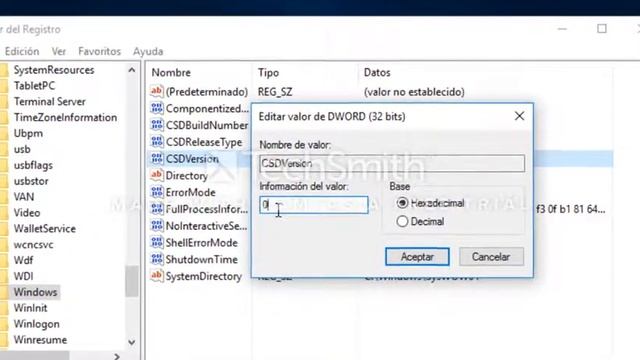Click the ShellErrorMode value icon
Viewport: 640px width, 360px height.
point(157,242)
